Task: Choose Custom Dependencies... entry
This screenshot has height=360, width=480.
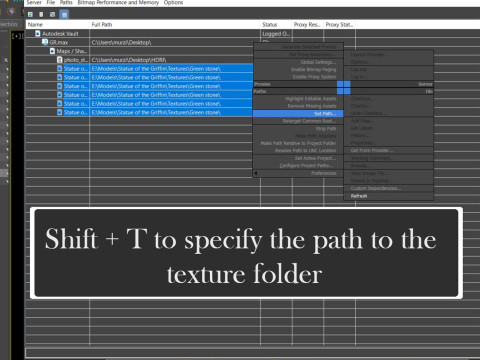Action: 376,188
